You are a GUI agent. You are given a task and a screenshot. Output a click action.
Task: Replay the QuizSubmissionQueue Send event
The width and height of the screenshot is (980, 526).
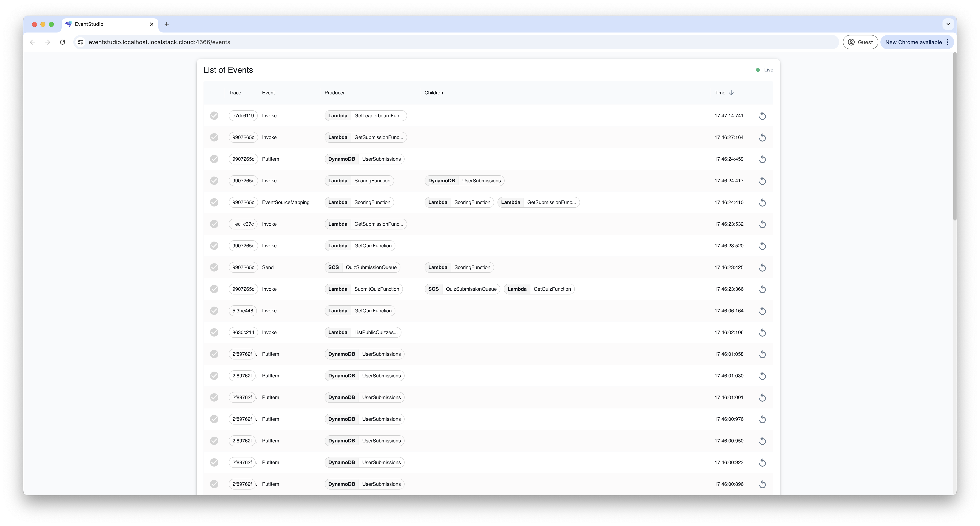click(763, 267)
